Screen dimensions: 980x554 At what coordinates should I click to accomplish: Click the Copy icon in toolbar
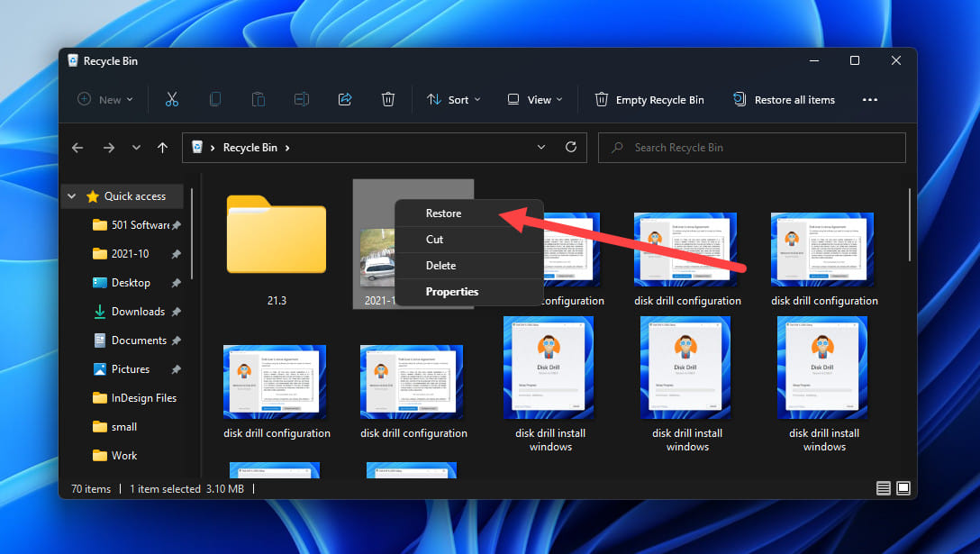(215, 99)
